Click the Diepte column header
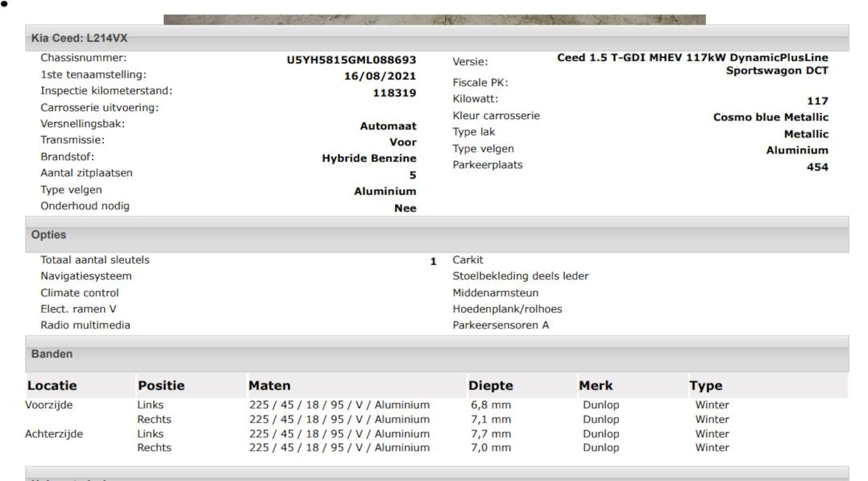This screenshot has height=481, width=868. click(490, 385)
